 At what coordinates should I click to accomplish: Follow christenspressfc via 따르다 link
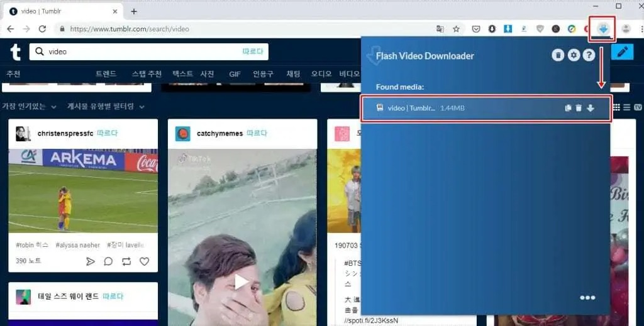(107, 133)
